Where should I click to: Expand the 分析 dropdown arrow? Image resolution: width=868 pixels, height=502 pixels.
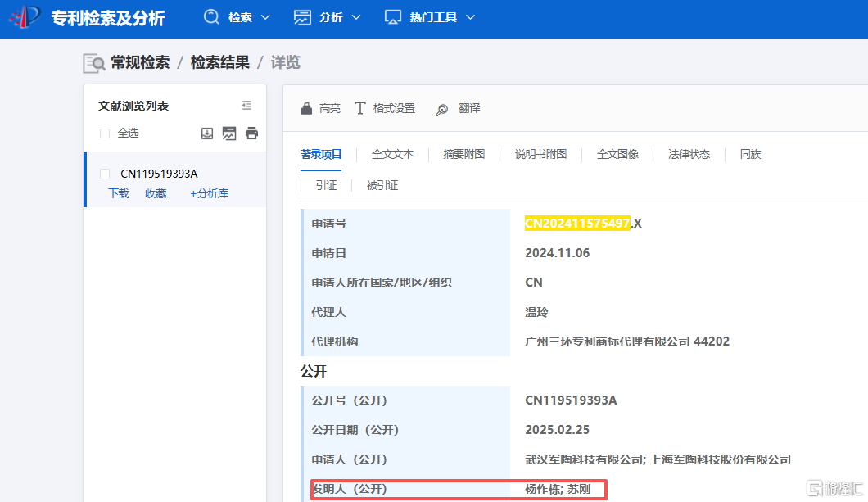pyautogui.click(x=356, y=17)
